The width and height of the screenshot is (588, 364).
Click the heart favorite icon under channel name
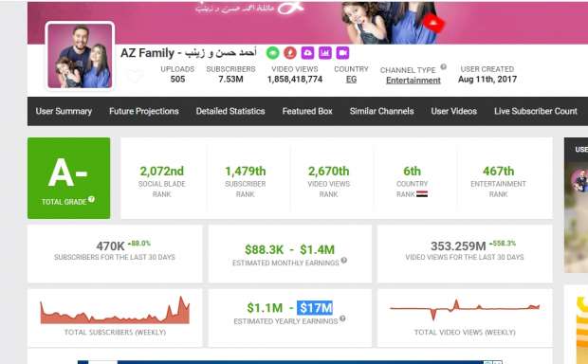(135, 76)
